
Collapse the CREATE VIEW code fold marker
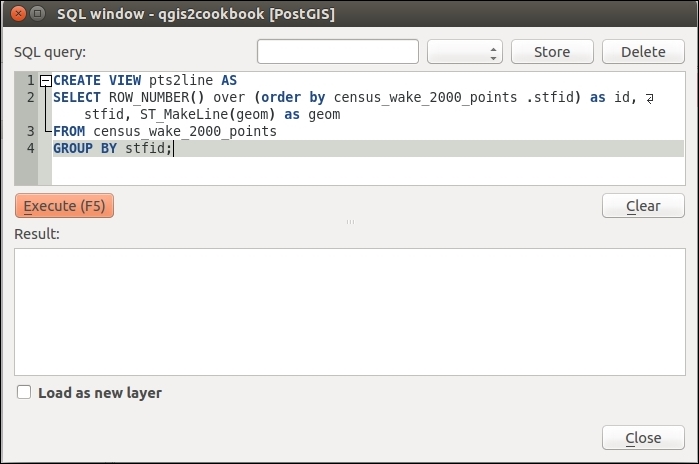click(45, 80)
